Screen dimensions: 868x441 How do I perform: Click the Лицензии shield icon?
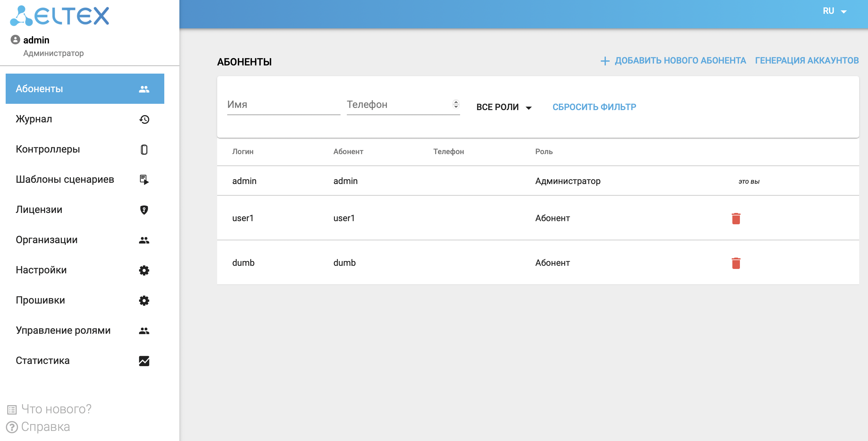pyautogui.click(x=144, y=210)
